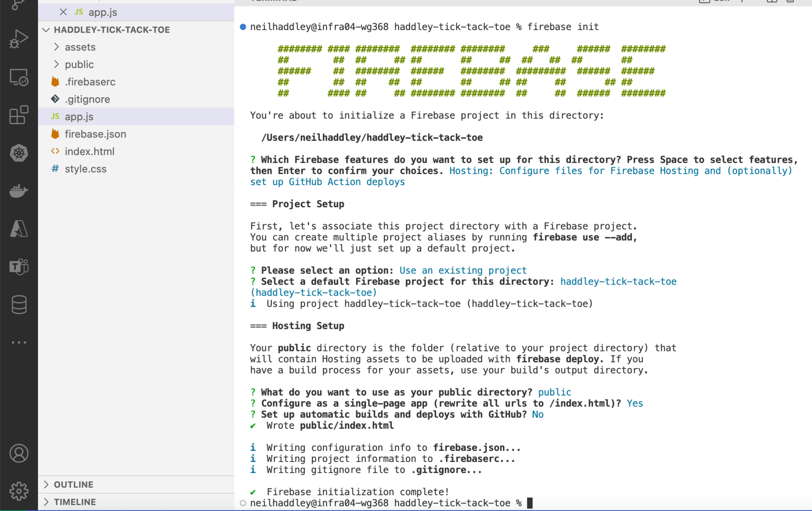The image size is (812, 511).
Task: Open the style.css file
Action: (136, 169)
